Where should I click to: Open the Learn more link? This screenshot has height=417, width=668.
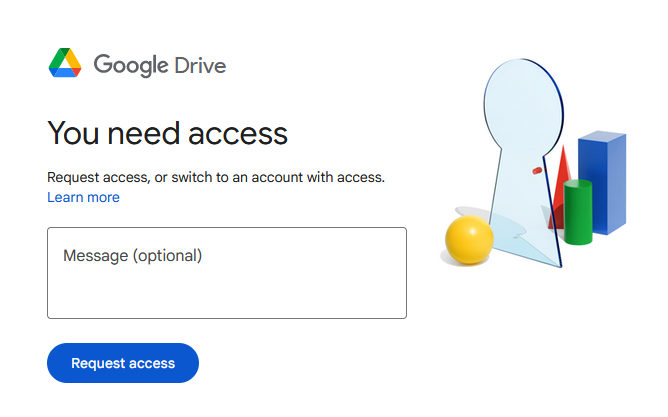(84, 197)
